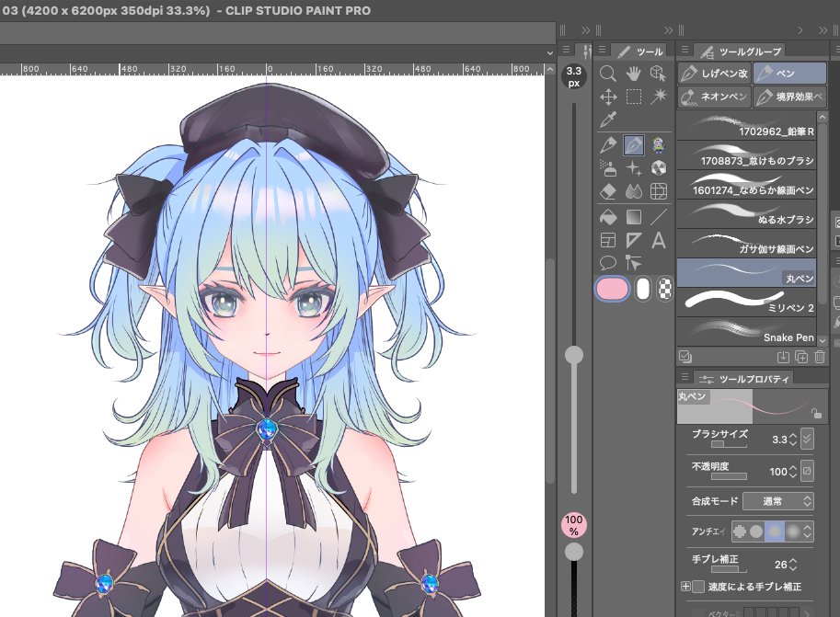The width and height of the screenshot is (840, 617).
Task: Select the Blend droplets tool
Action: click(x=633, y=191)
